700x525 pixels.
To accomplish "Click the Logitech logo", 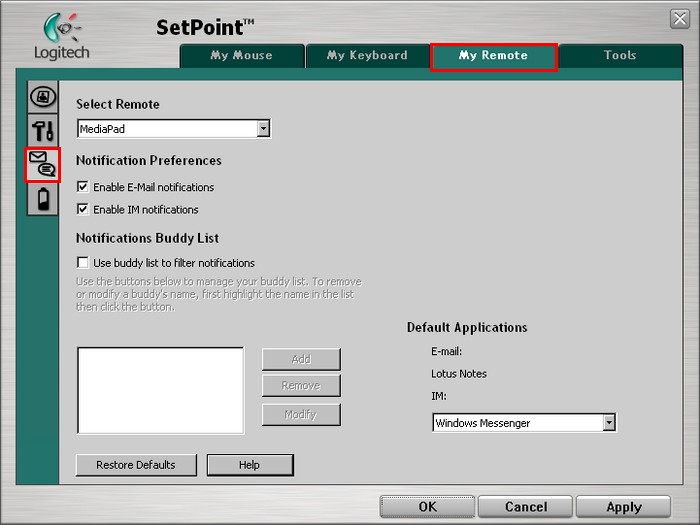I will coord(62,37).
